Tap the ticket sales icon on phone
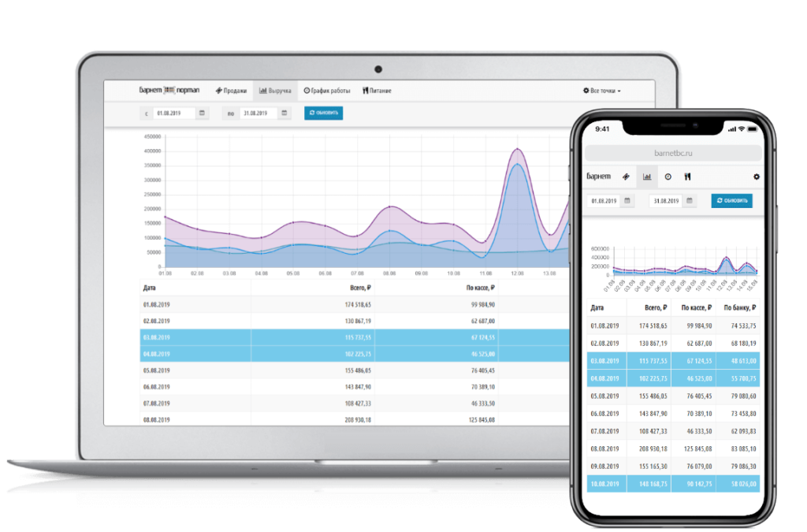 point(627,177)
